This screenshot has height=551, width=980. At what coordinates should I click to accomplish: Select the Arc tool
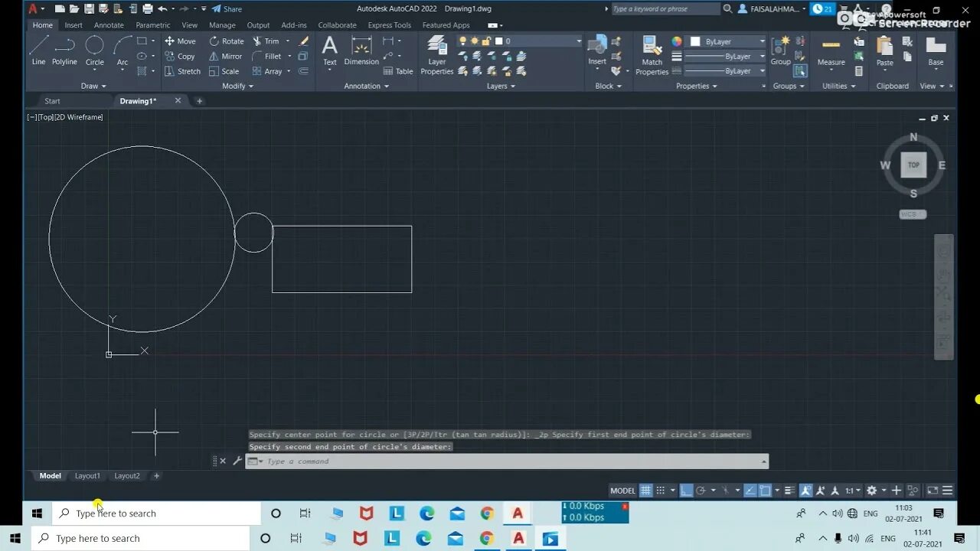(x=122, y=51)
